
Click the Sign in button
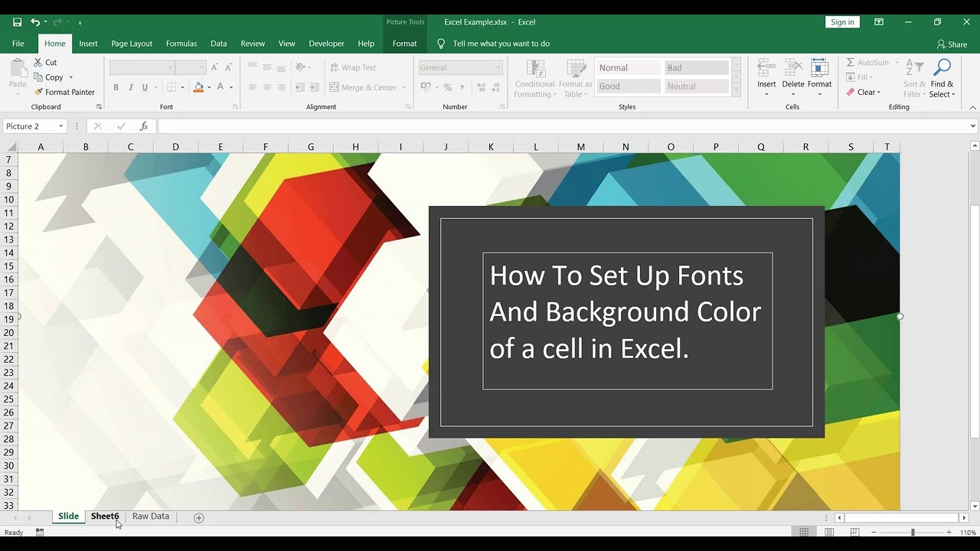point(842,22)
